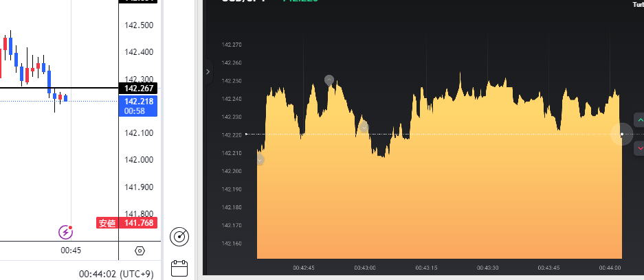Open the calendar icon in sidebar
The image size is (644, 280).
tap(179, 268)
